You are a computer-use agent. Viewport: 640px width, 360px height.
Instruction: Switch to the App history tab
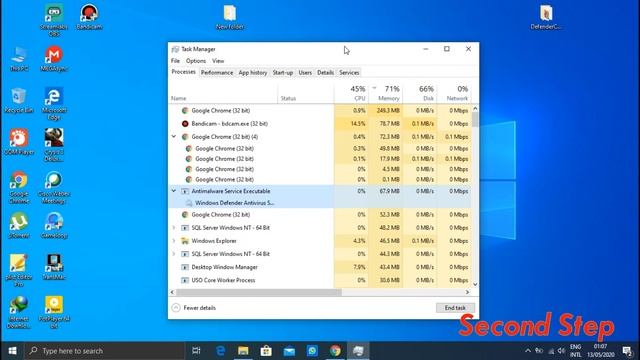(253, 73)
